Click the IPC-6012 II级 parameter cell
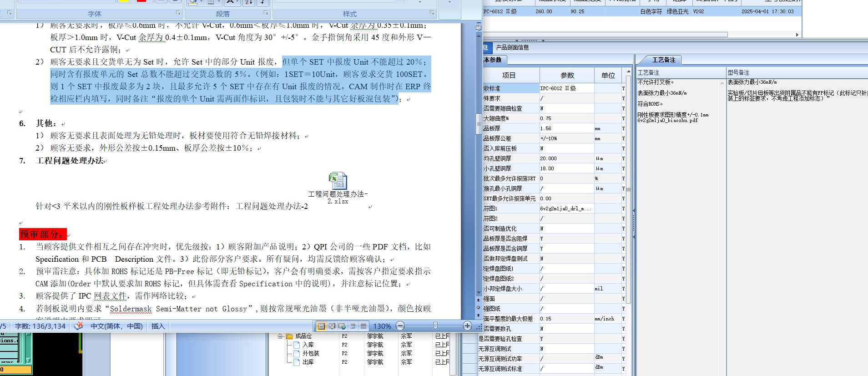 click(567, 88)
